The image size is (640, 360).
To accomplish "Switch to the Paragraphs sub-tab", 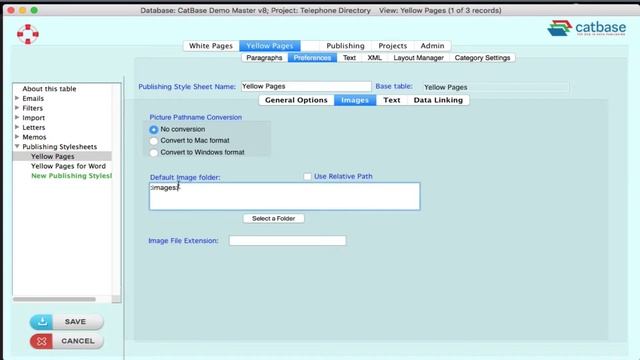I will pos(264,58).
